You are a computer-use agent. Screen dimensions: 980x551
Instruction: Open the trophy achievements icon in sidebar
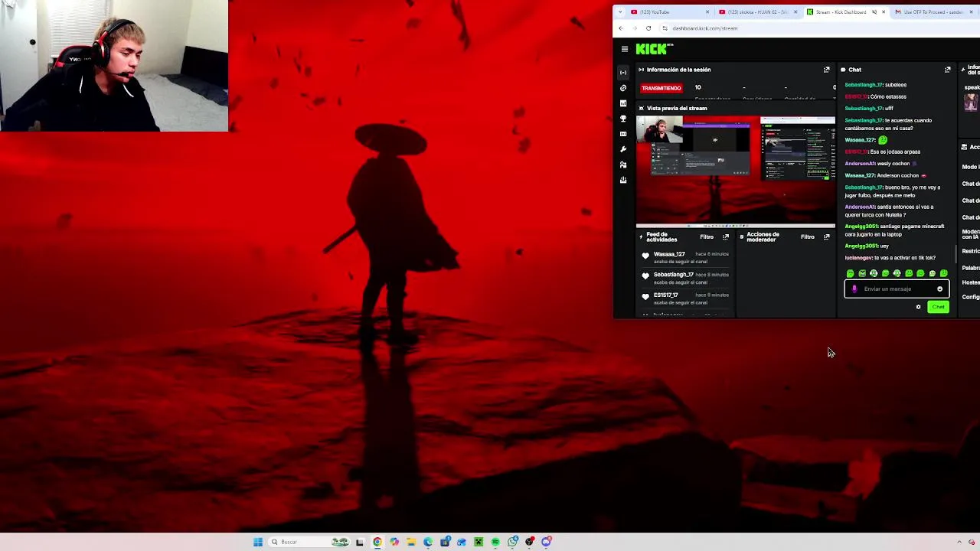[x=623, y=119]
